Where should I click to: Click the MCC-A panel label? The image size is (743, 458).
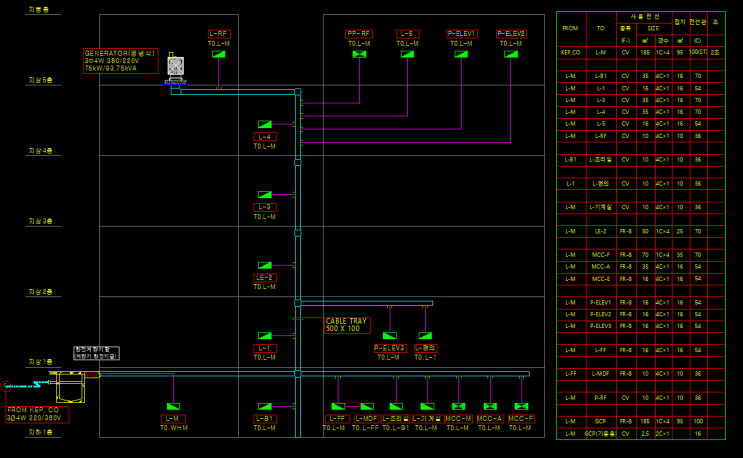point(490,419)
